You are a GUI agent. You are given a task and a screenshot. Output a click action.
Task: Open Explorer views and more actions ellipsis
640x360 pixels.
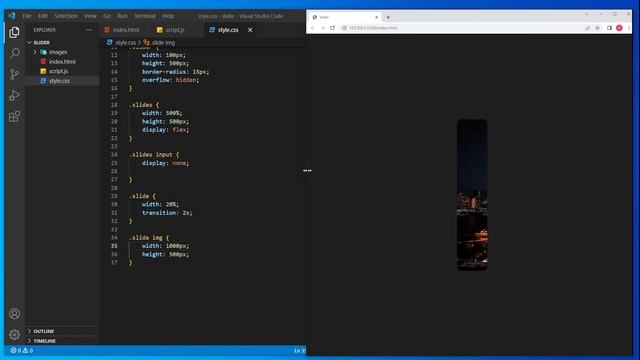(89, 30)
